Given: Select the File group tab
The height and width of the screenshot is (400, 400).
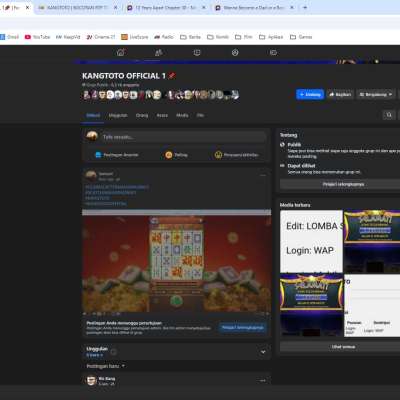Looking at the screenshot, I should [x=200, y=115].
